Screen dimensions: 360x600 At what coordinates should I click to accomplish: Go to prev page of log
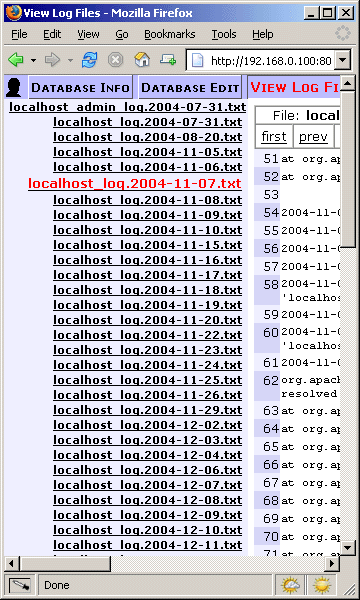[x=313, y=137]
